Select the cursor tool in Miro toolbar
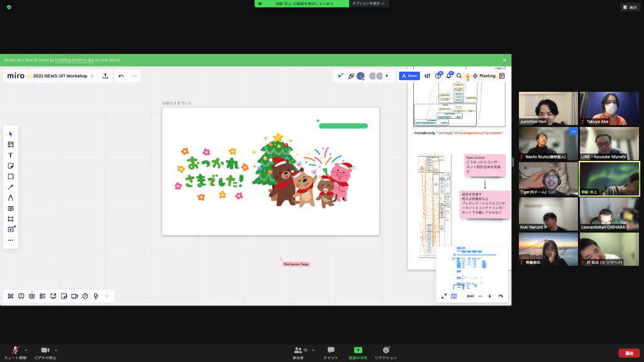 (x=11, y=134)
